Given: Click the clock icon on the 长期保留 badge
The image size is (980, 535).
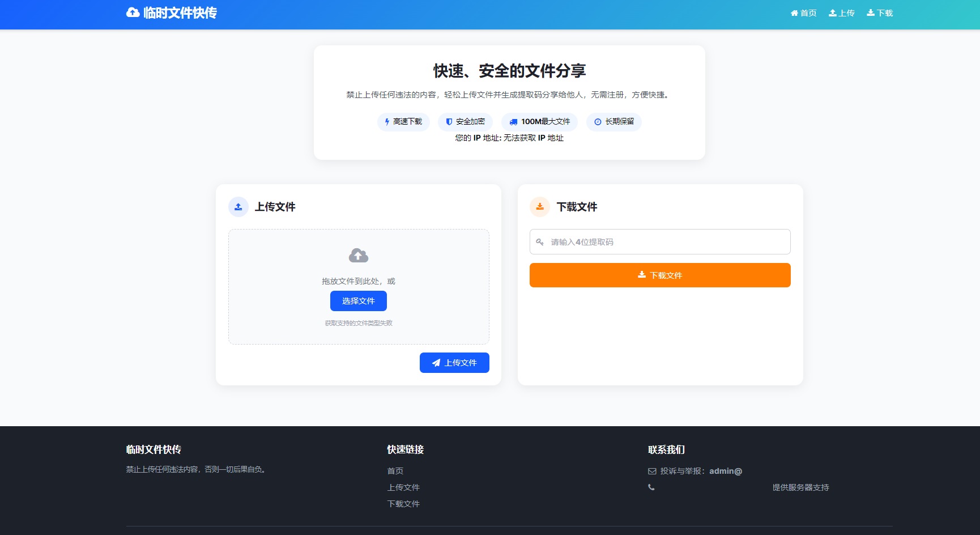Looking at the screenshot, I should point(596,121).
